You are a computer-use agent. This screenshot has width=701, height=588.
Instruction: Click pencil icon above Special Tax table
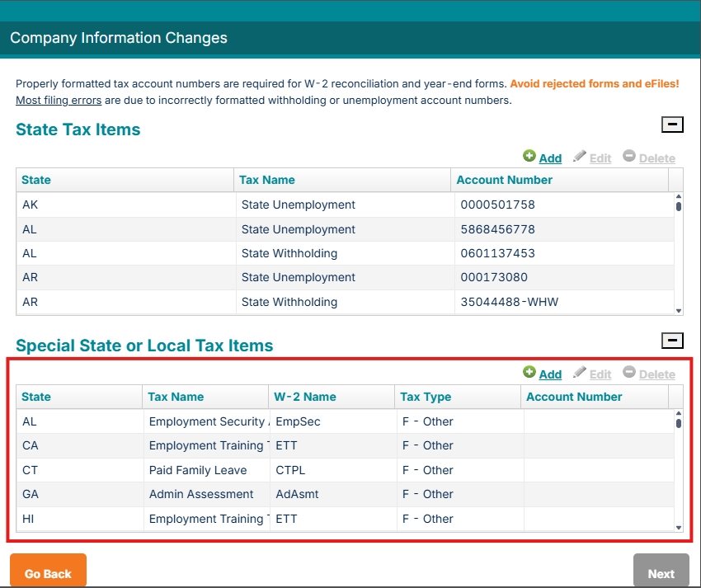(580, 372)
